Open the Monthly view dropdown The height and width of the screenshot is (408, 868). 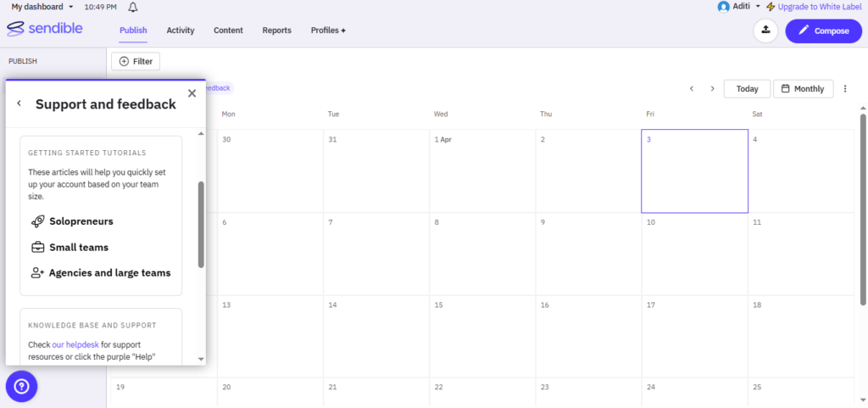[803, 89]
